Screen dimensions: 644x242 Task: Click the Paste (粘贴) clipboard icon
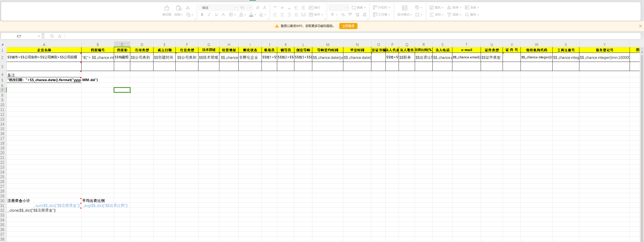178,8
